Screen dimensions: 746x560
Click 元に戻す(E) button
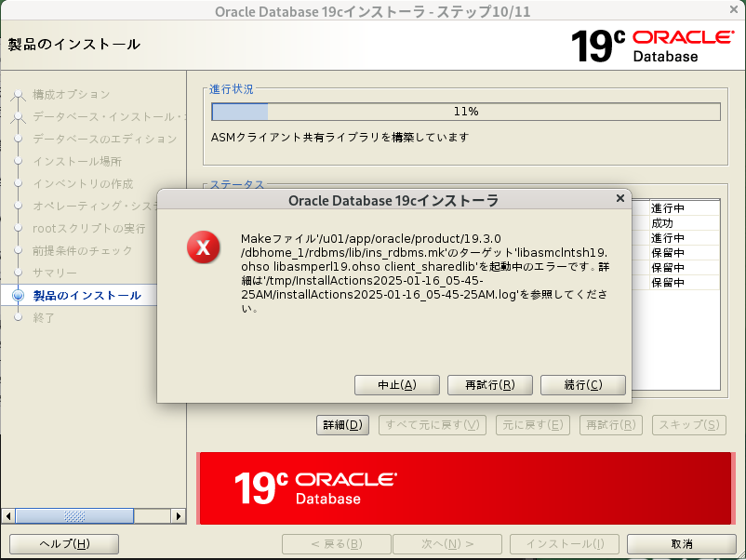(x=533, y=425)
